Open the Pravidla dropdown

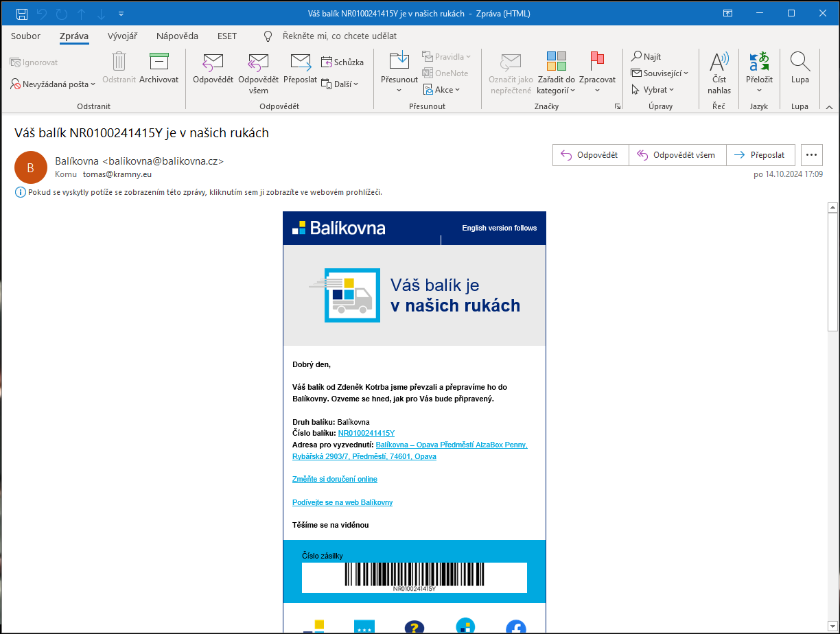(447, 57)
